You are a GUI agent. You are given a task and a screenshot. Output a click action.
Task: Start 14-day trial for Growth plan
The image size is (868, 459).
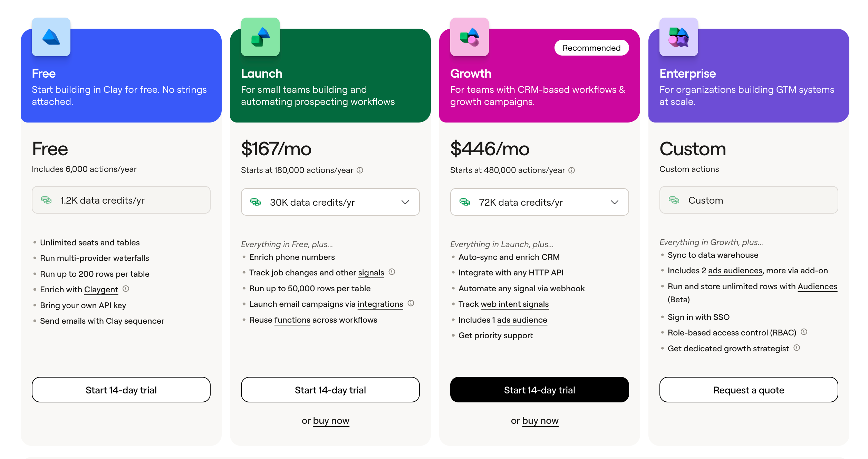click(540, 390)
